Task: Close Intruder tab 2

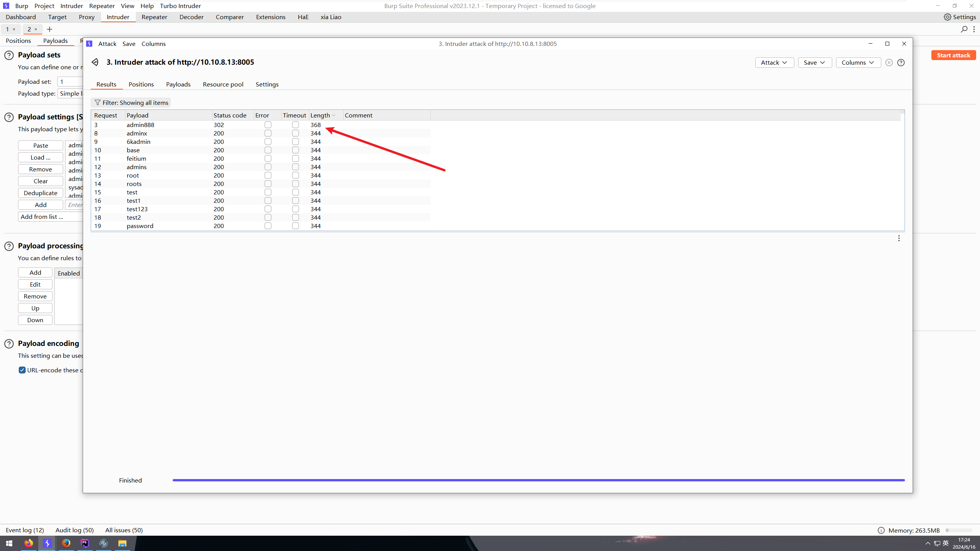Action: pos(36,29)
